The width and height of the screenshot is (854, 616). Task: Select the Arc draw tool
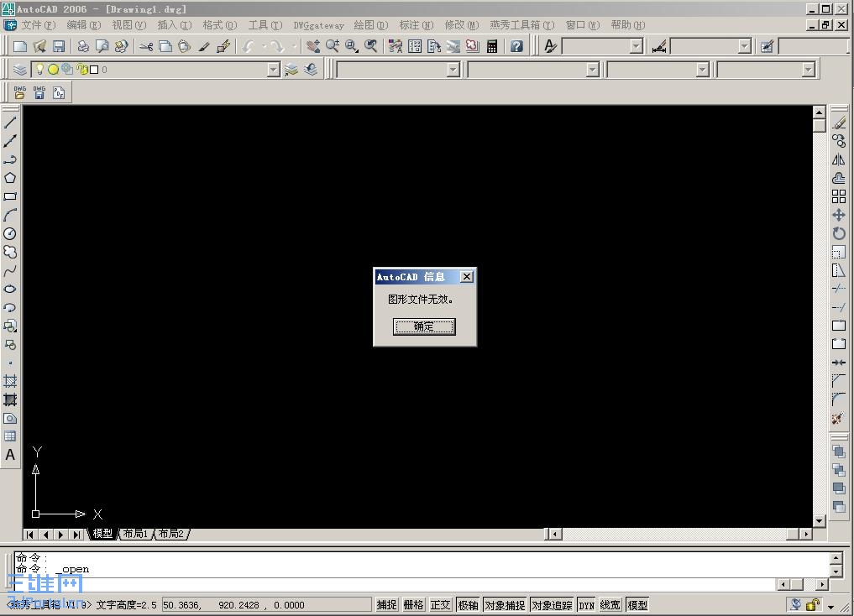coord(10,215)
